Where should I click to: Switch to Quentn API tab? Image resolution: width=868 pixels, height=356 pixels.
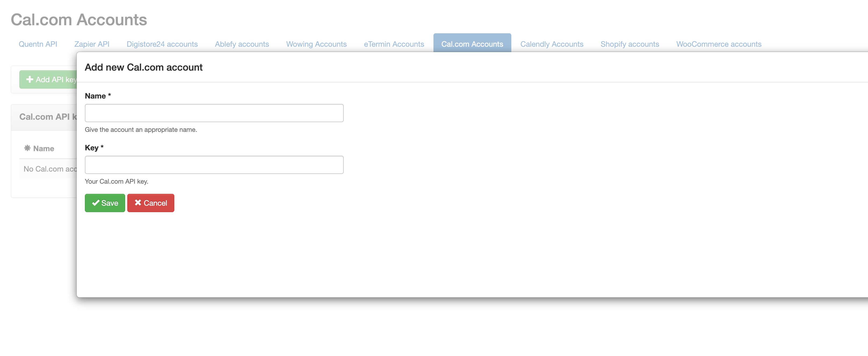pos(38,44)
